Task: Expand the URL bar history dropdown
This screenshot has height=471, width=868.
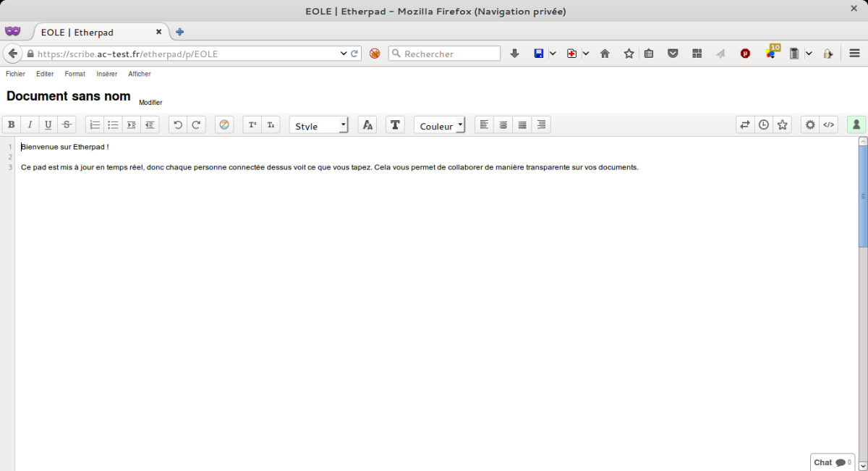Action: pos(344,54)
